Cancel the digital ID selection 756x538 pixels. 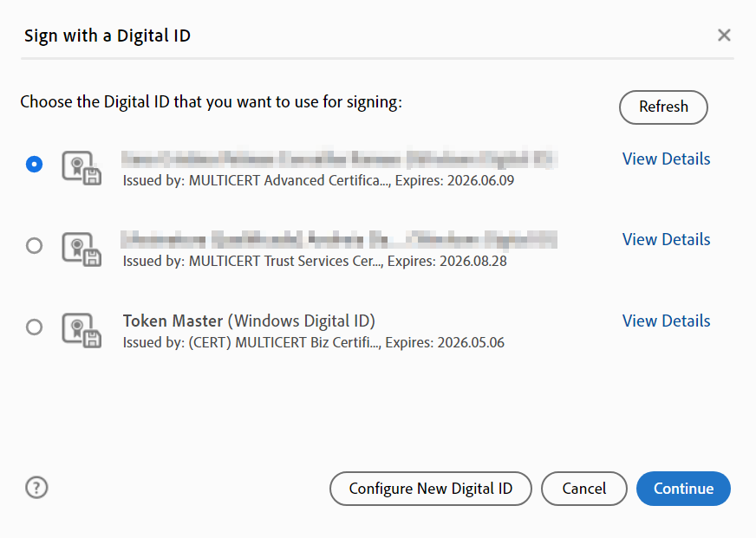point(583,489)
